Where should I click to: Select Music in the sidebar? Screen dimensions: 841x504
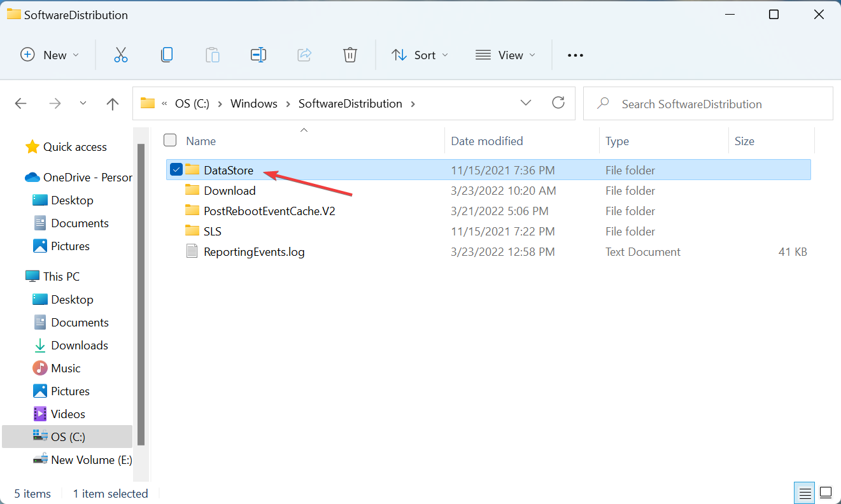[66, 368]
